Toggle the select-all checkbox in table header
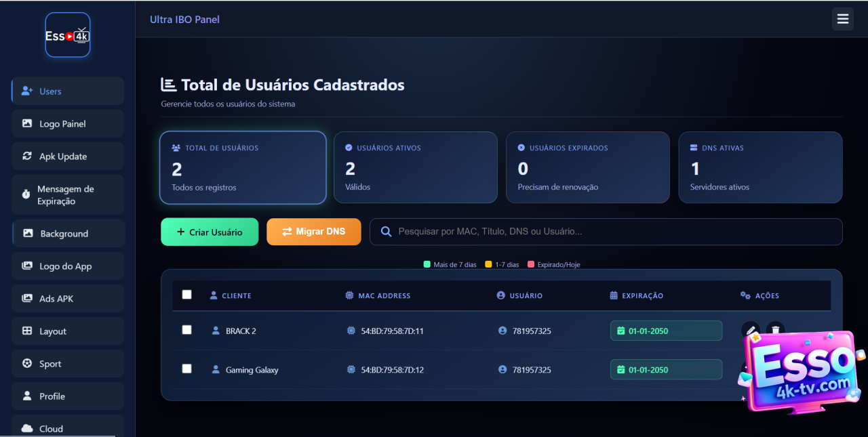Screen dimensions: 868x437 pos(187,295)
